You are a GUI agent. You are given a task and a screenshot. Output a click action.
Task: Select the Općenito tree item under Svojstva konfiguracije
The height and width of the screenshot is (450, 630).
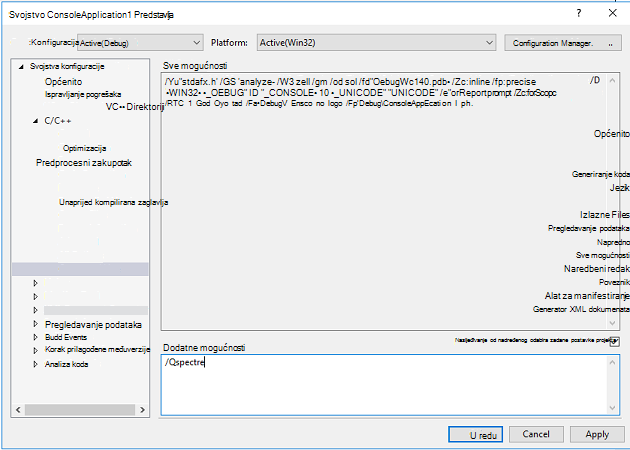(x=63, y=82)
